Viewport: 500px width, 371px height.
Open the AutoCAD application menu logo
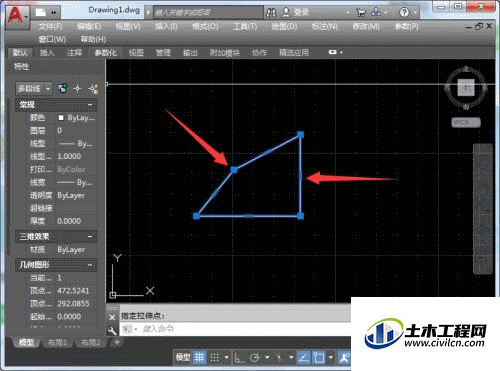tap(17, 17)
